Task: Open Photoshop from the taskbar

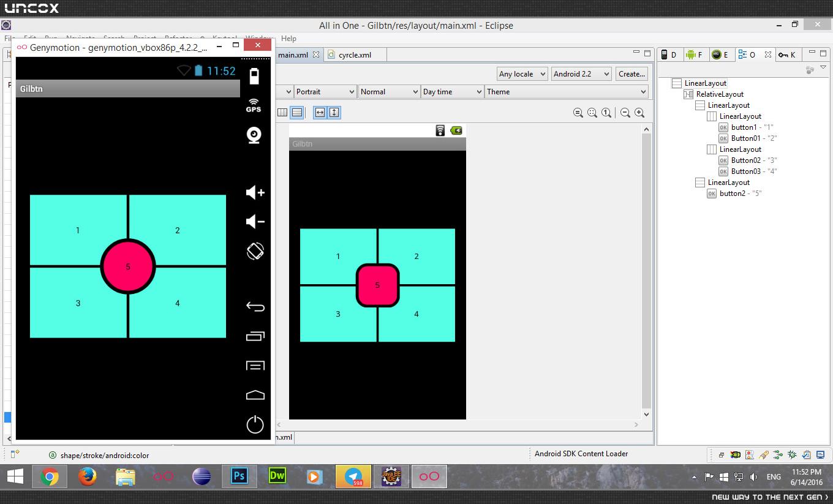Action: coord(239,476)
